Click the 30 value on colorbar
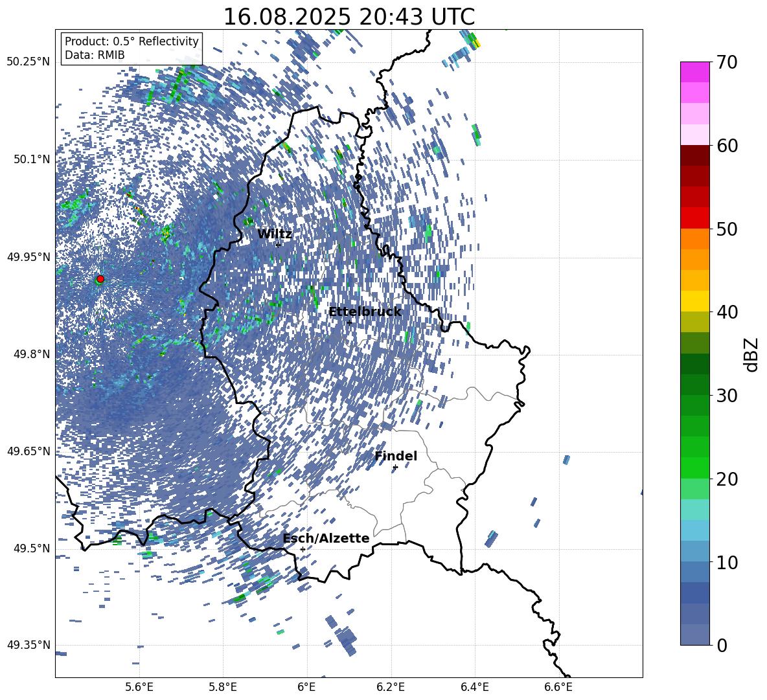The height and width of the screenshot is (700, 767). click(727, 396)
